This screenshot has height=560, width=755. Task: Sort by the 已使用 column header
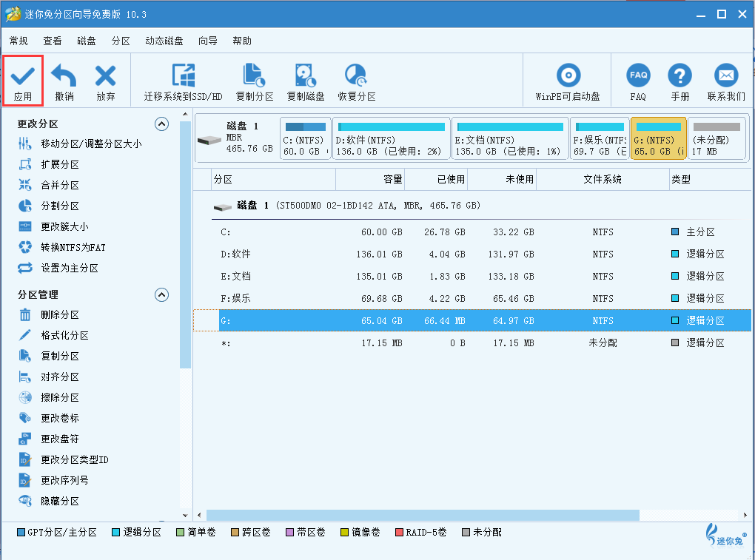(436, 180)
